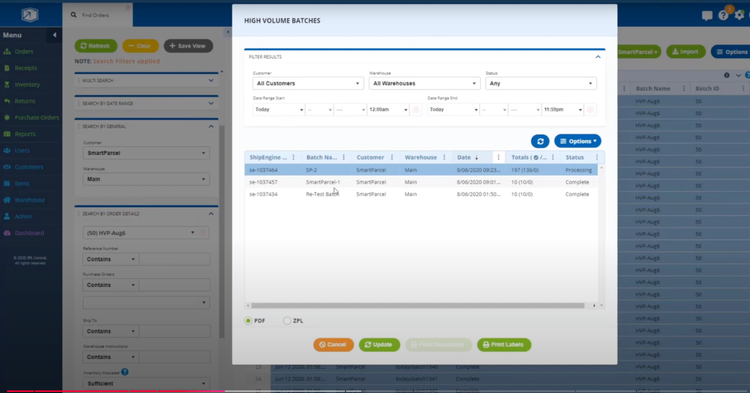750x393 pixels.
Task: Open Dashboard in the side menu
Action: tap(29, 233)
